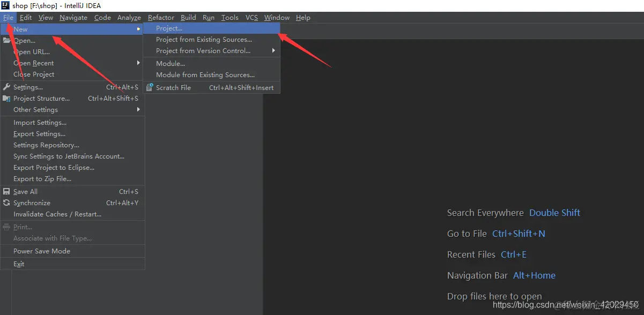The height and width of the screenshot is (315, 644).
Task: Open the Code menu
Action: click(x=102, y=18)
